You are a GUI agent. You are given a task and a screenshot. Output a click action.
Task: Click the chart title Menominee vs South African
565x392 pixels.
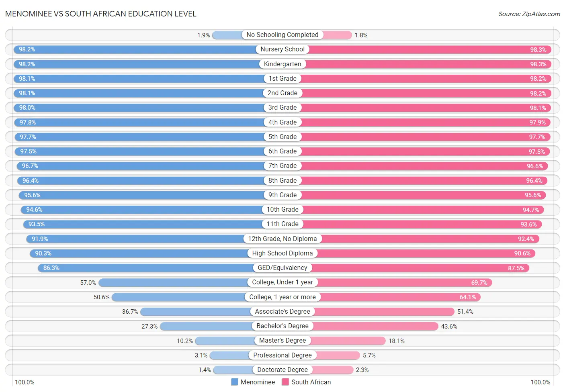pyautogui.click(x=101, y=14)
